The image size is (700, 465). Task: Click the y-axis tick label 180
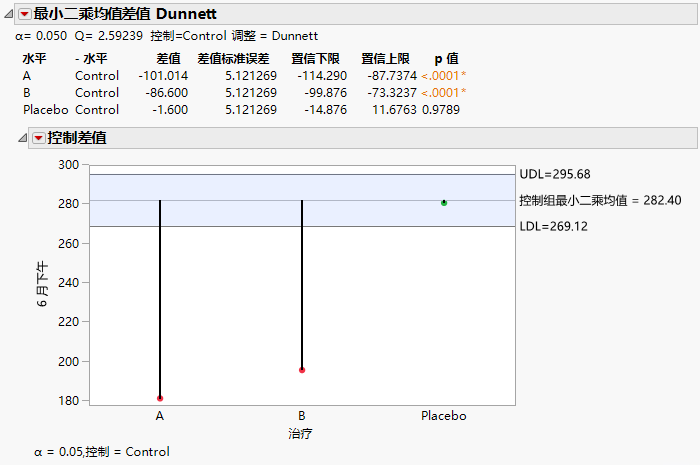tap(68, 401)
